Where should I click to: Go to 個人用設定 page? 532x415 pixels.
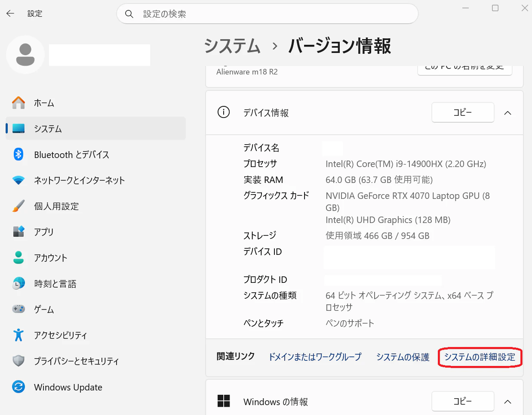(x=95, y=206)
